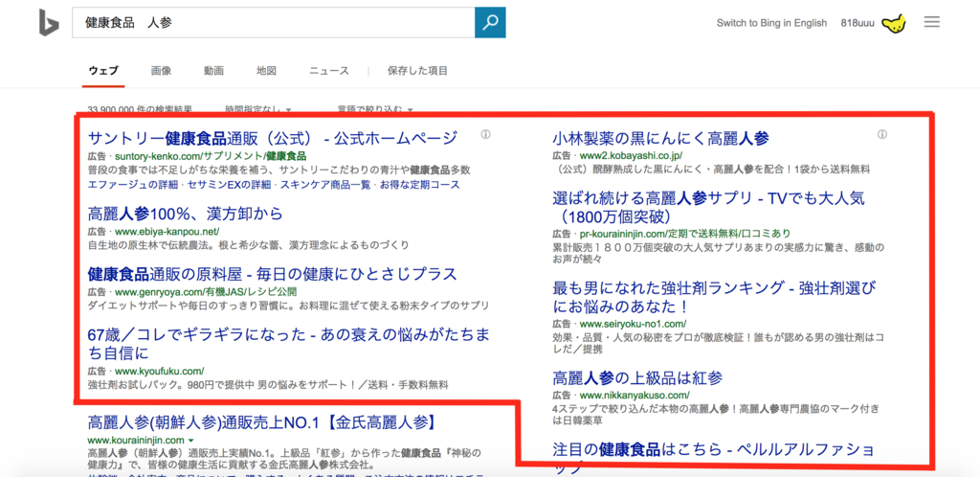Click the ad info icon beside 小林製薬 ad

[x=882, y=134]
